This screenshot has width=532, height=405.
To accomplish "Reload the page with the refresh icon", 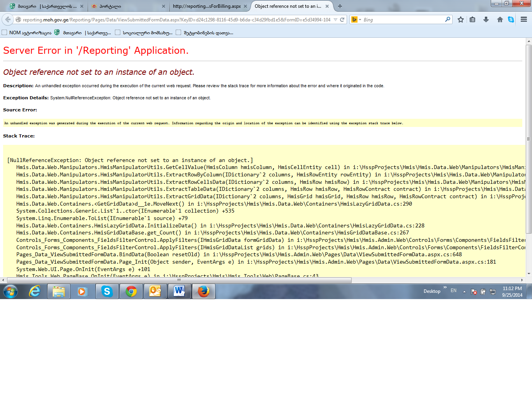I will tap(342, 19).
